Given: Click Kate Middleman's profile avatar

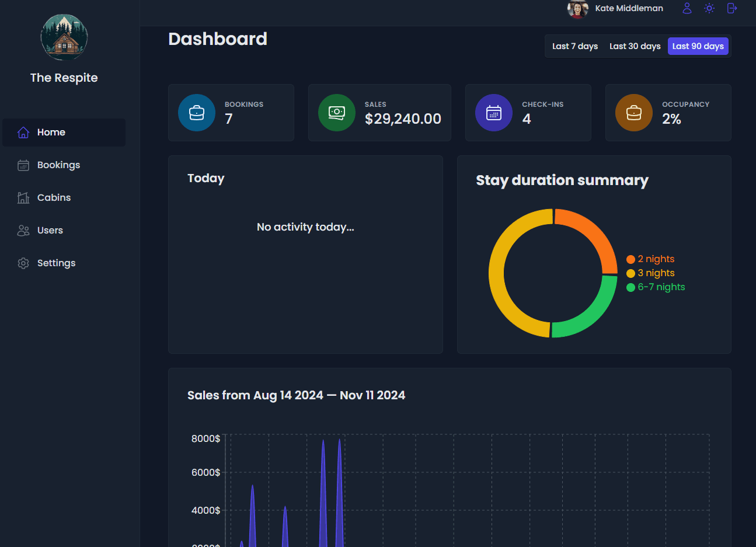Looking at the screenshot, I should [577, 9].
